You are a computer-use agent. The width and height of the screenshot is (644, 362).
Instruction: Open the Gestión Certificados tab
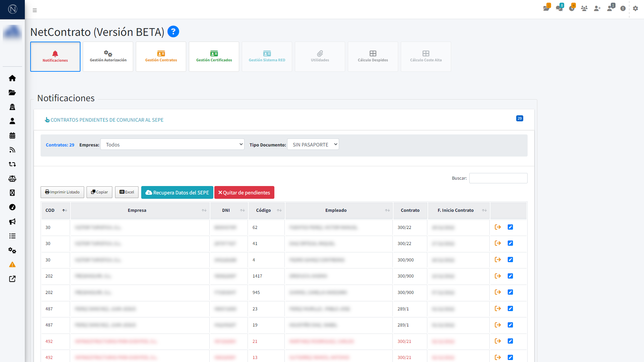[x=214, y=57]
